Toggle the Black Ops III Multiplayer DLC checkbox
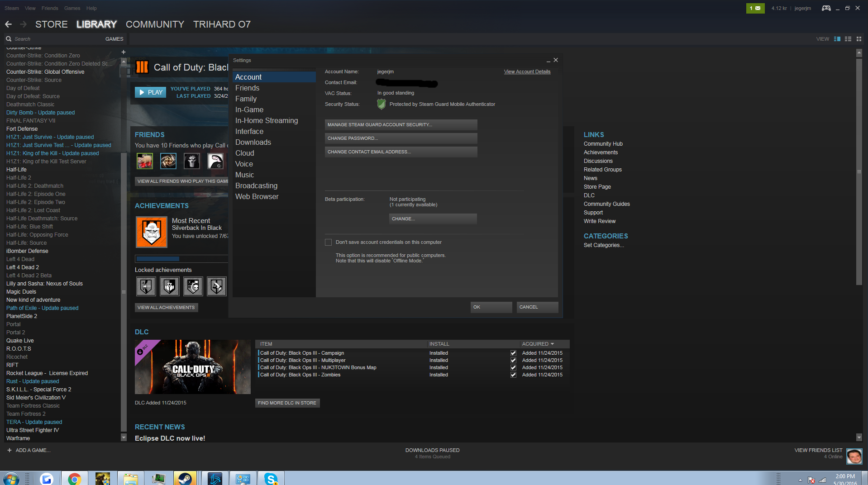 pyautogui.click(x=513, y=361)
